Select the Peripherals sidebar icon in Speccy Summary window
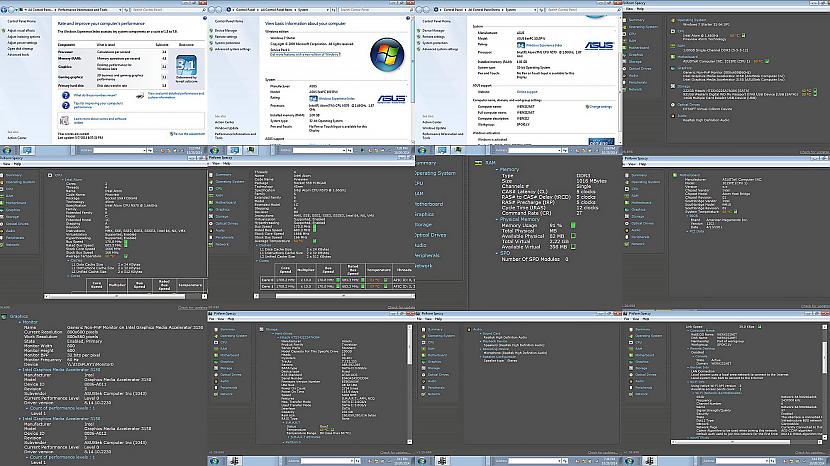This screenshot has height=466, width=830. 625,82
